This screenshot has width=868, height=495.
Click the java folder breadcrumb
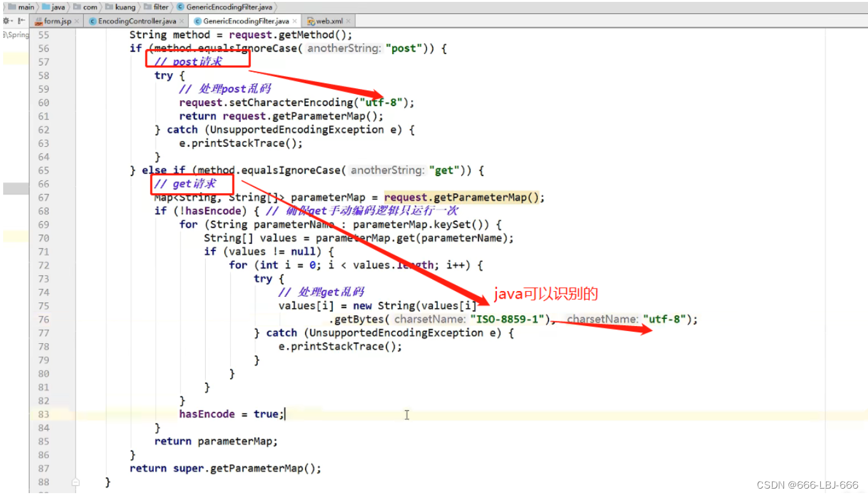[54, 7]
